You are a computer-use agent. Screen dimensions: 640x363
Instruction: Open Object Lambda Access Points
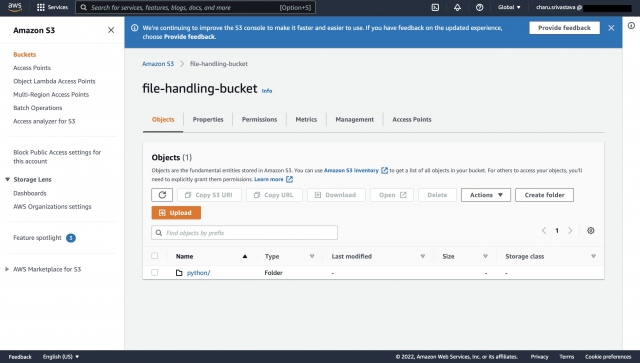54,81
